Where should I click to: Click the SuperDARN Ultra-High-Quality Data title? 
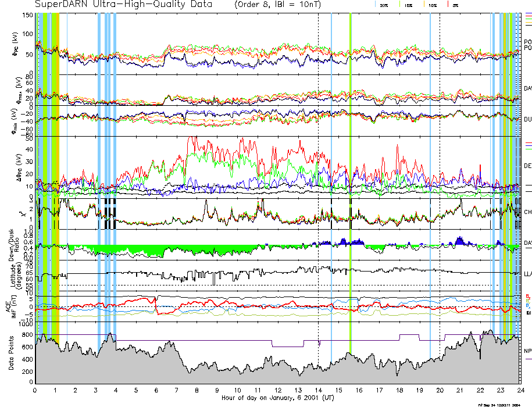click(123, 5)
